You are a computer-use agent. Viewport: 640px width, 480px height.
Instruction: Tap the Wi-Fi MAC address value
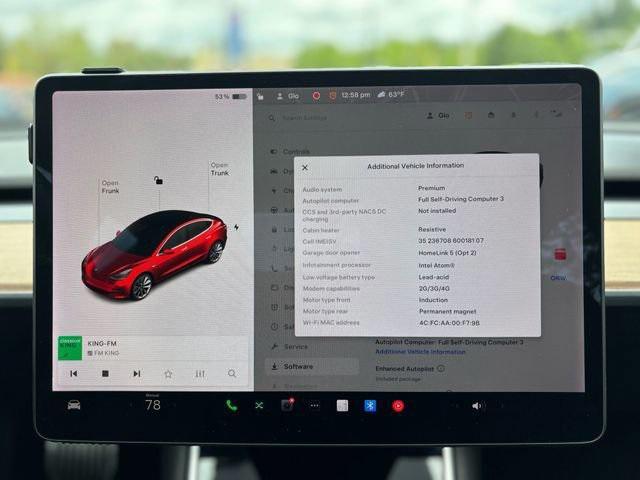click(x=449, y=323)
